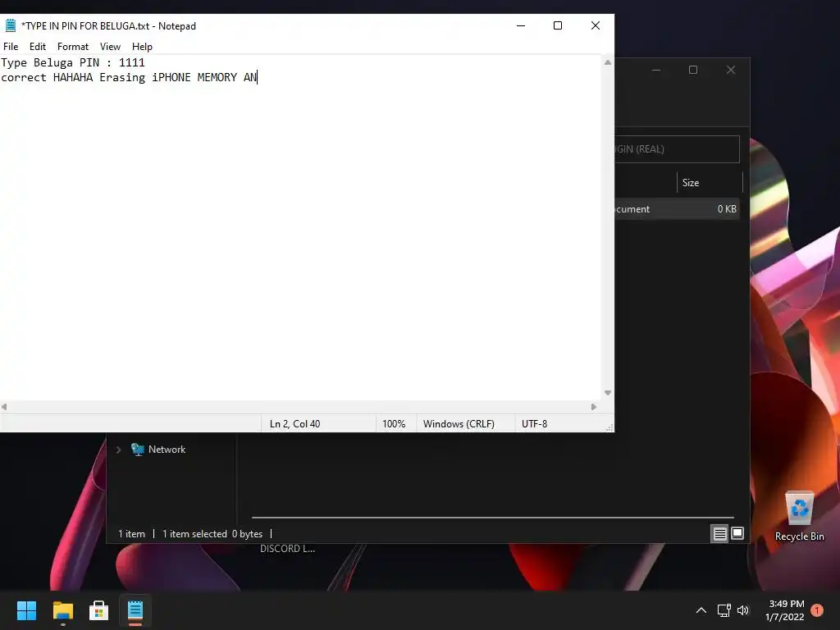Screen dimensions: 840x630
Task: Open the clock showing 3:49 PM
Action: click(787, 610)
